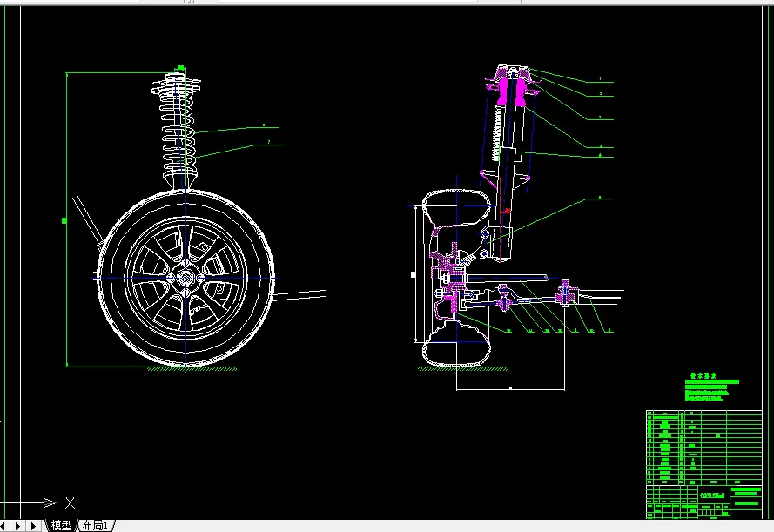Jump to last tab with end arrow
The image size is (774, 532).
[x=34, y=526]
